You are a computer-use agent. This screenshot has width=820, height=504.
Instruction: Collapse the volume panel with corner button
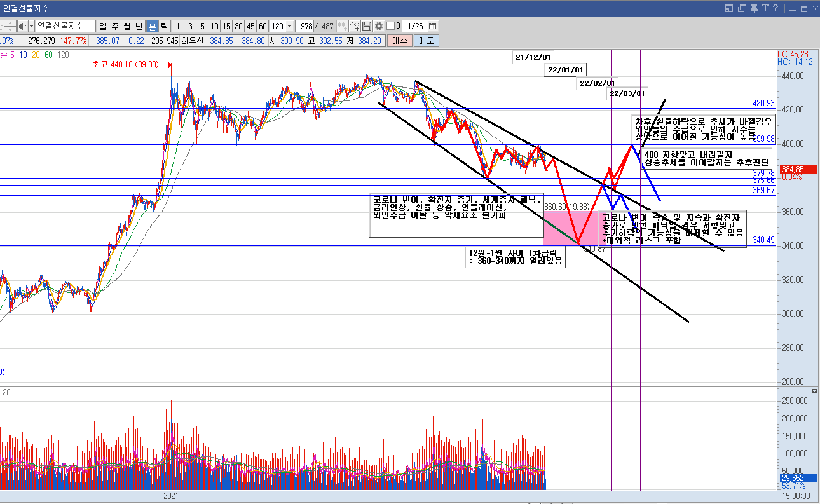[814, 390]
